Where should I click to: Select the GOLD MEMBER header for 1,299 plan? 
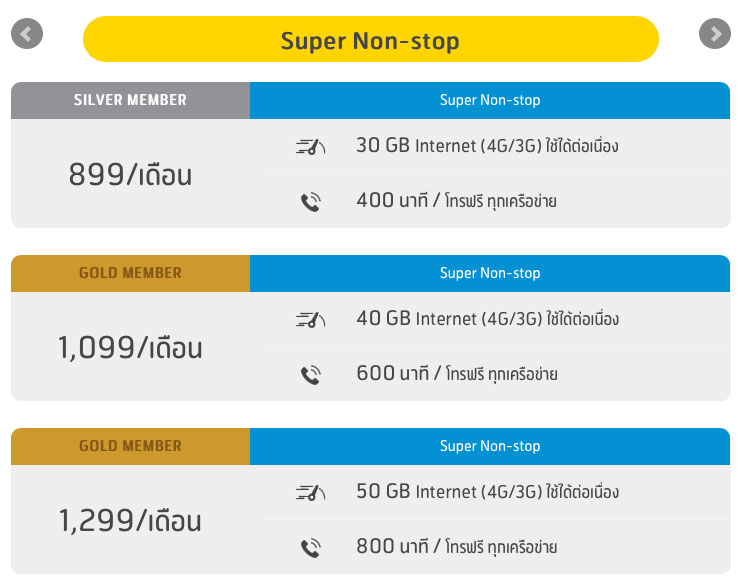coord(130,446)
